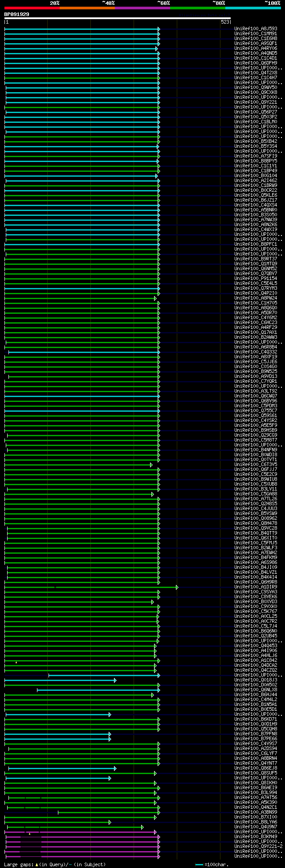Image resolution: width=285 pixels, height=868 pixels.
Task: Click the red ~20% legend color segment
Action: coord(32,8)
